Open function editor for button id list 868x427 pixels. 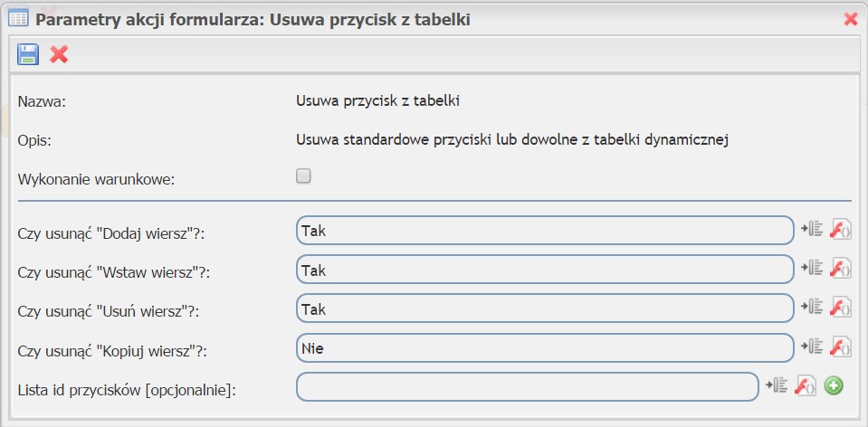805,386
